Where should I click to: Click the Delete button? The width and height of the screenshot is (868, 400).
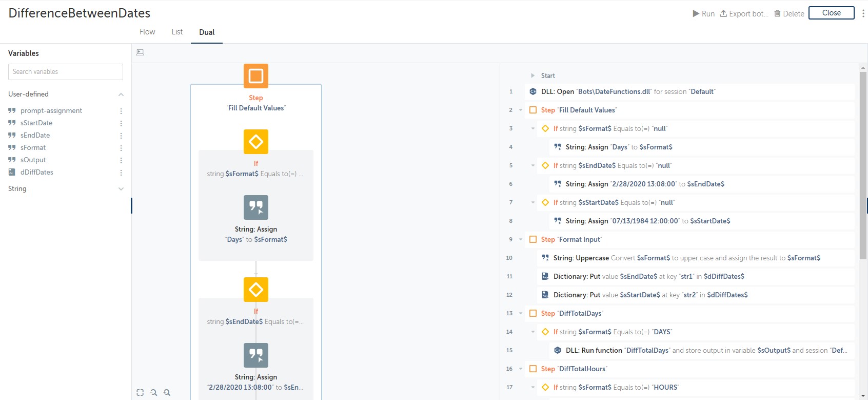point(789,14)
